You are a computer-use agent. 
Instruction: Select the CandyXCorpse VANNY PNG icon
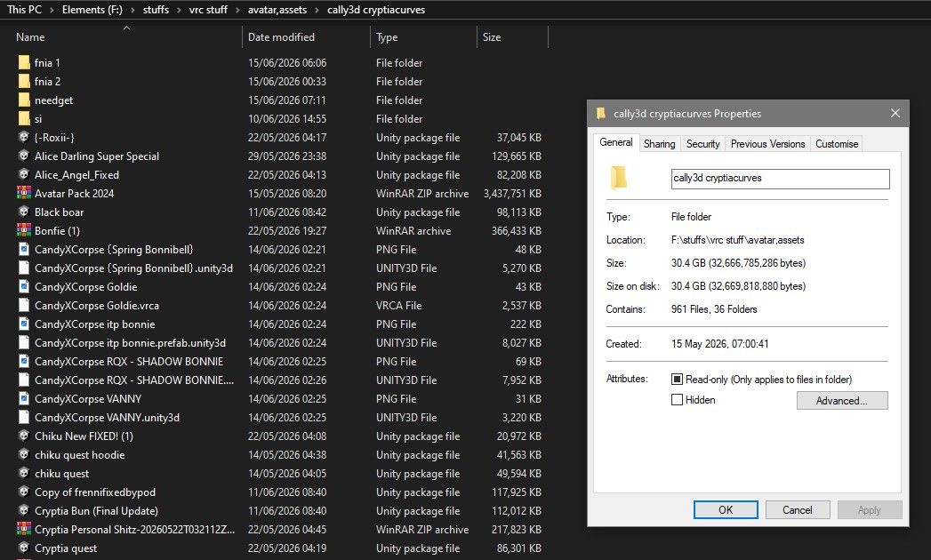coord(24,398)
